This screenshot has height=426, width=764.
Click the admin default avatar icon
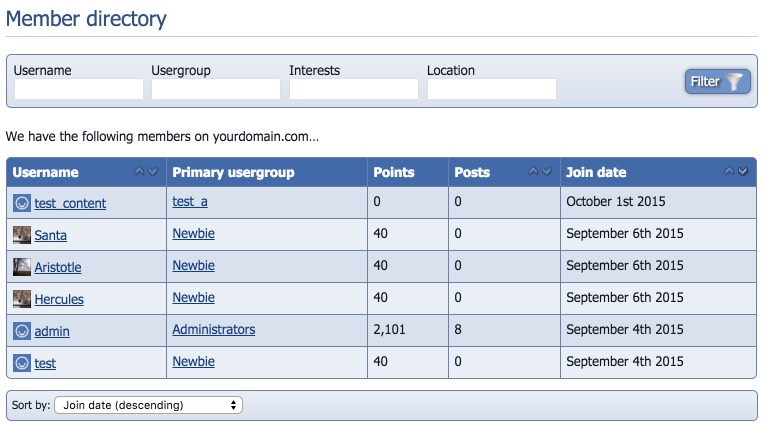pos(22,331)
